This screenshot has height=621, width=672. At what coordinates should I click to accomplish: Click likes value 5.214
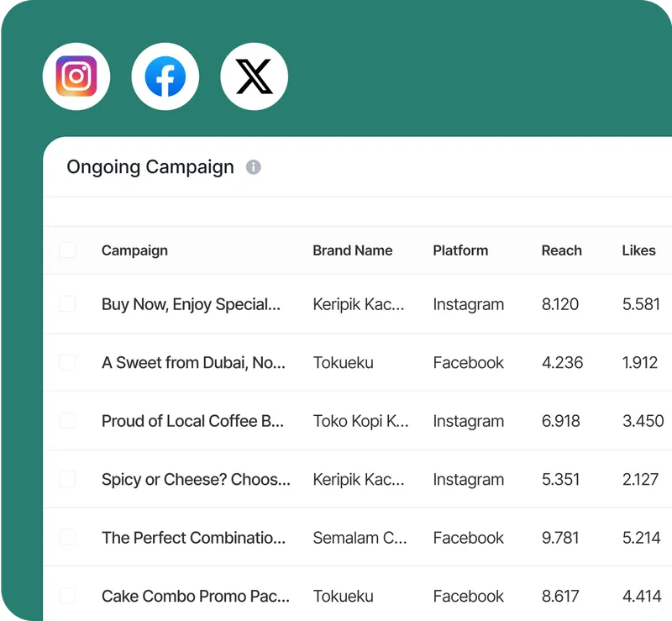tap(642, 538)
